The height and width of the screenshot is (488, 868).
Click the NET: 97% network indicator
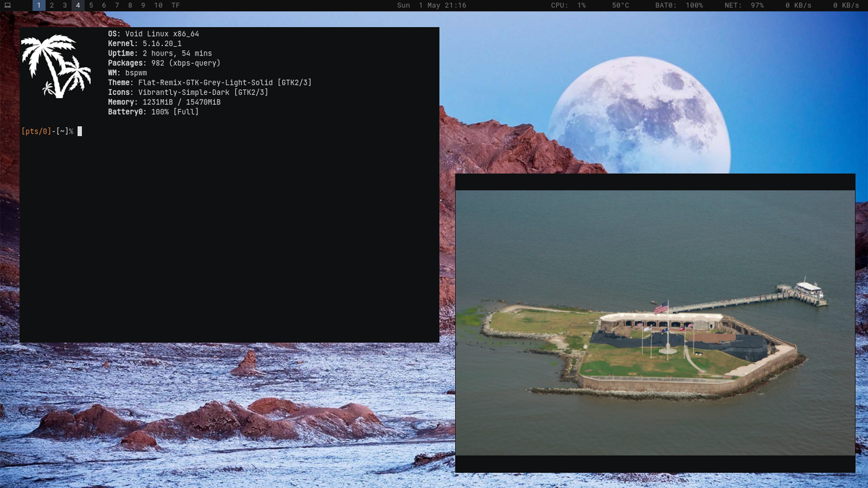pos(744,5)
